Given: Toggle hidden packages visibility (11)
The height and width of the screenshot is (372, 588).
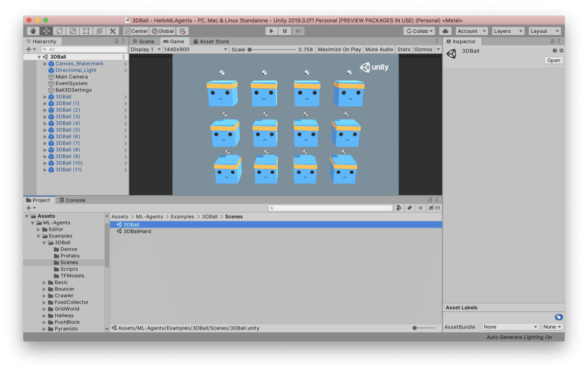Looking at the screenshot, I should coord(434,208).
